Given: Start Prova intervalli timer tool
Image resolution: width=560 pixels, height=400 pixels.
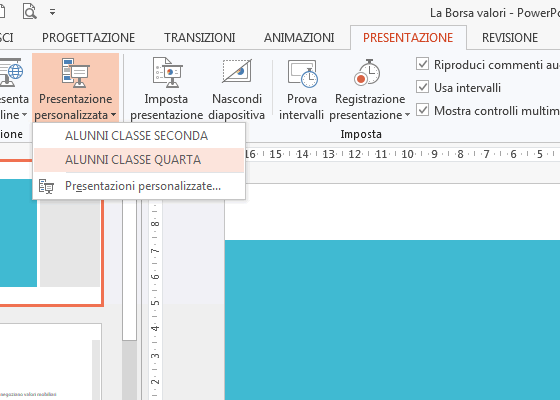Looking at the screenshot, I should pos(302,73).
